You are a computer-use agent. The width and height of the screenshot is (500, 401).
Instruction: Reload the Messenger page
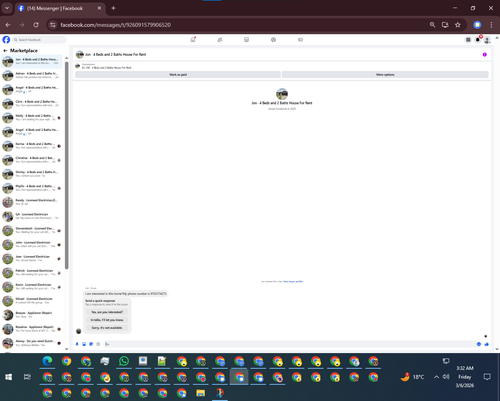(36, 25)
